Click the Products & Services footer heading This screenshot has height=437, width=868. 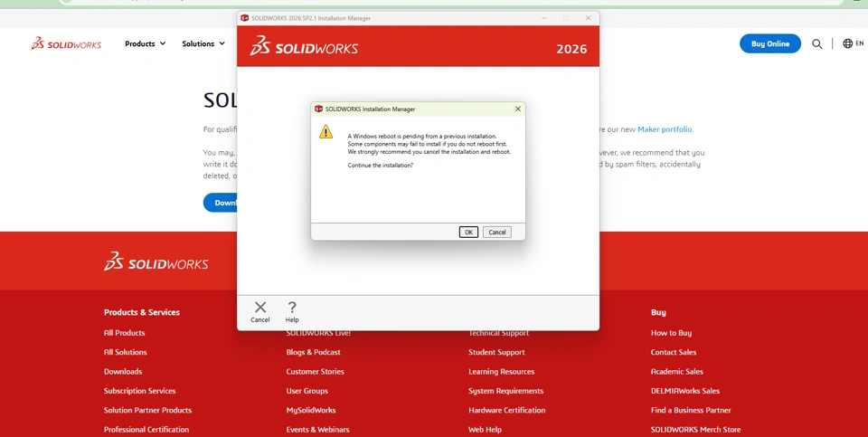pos(142,312)
